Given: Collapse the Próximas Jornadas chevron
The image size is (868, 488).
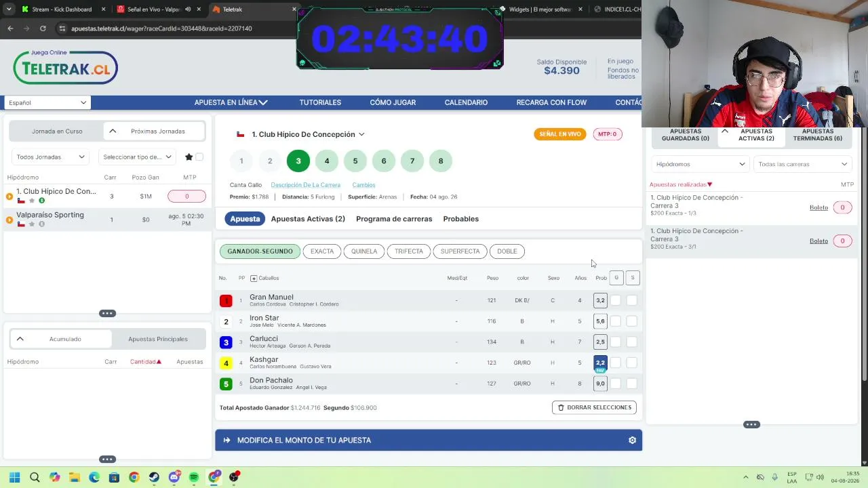Looking at the screenshot, I should [x=113, y=131].
